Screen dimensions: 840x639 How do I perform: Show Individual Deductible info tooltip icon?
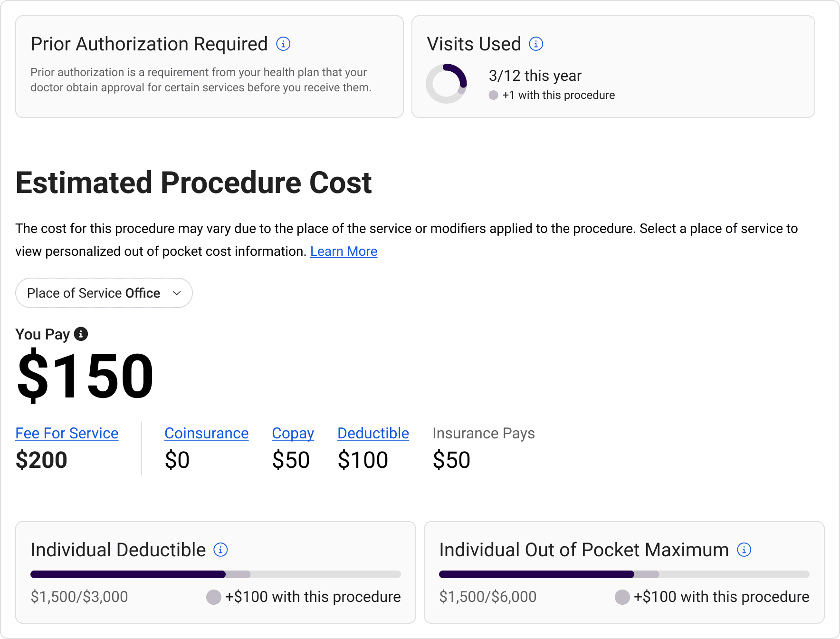pyautogui.click(x=220, y=550)
